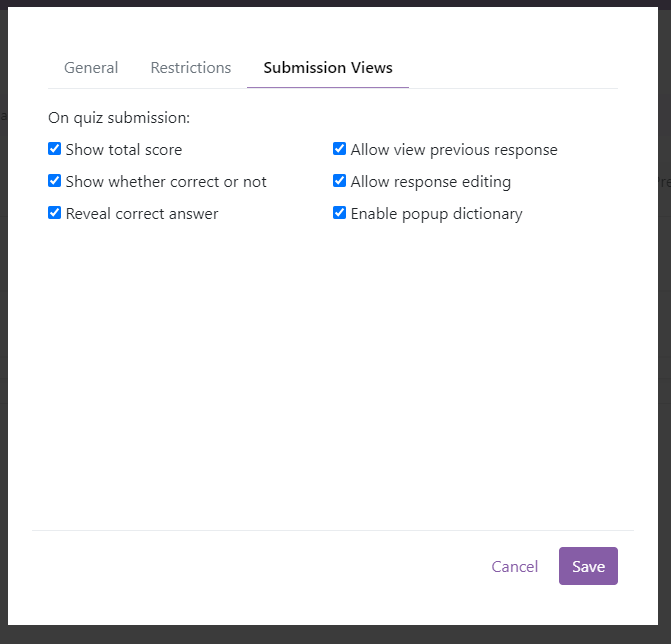The height and width of the screenshot is (644, 671).
Task: Click the Allow response editing label text
Action: [x=431, y=182]
